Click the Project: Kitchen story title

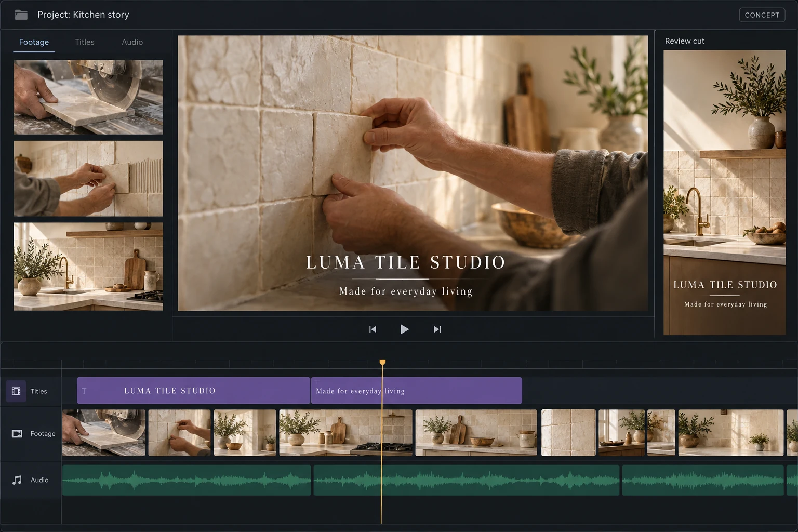(83, 15)
